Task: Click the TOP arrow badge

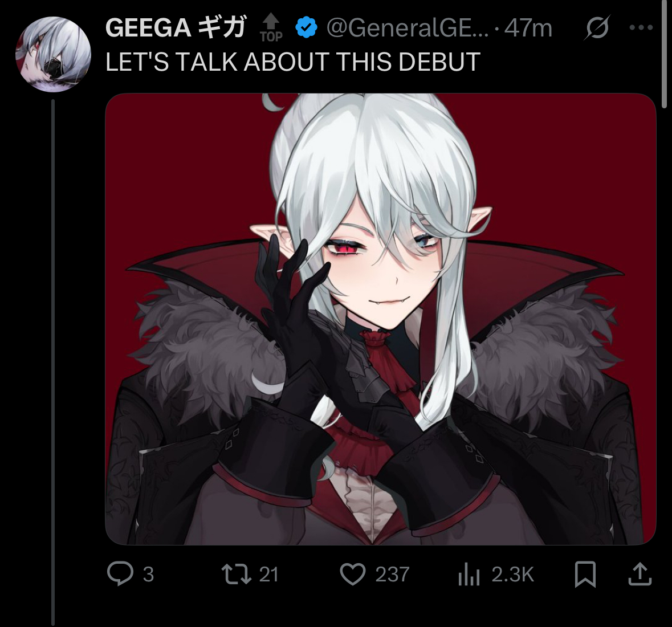Action: point(271,28)
